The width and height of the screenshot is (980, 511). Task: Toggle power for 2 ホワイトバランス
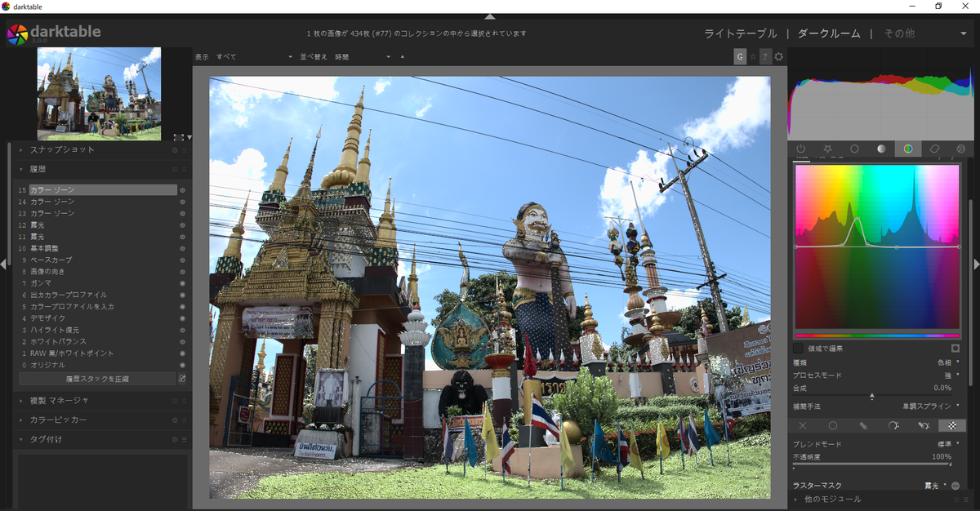182,342
